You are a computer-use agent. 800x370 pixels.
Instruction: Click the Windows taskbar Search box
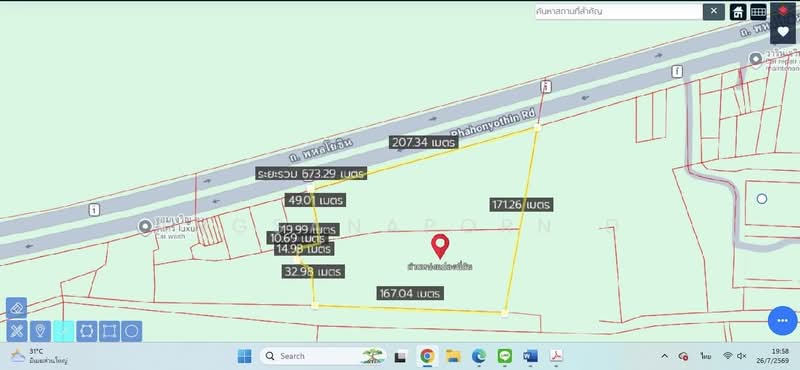tap(322, 356)
